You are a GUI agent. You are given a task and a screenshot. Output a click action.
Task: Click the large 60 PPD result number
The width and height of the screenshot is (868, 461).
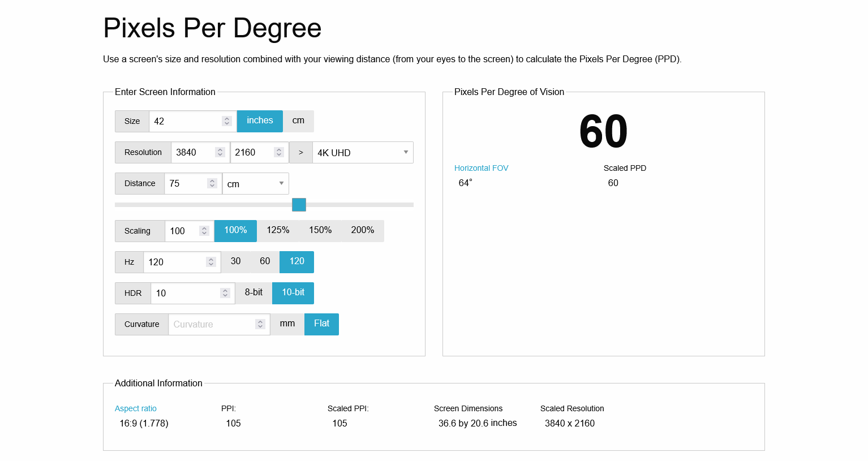click(x=604, y=131)
